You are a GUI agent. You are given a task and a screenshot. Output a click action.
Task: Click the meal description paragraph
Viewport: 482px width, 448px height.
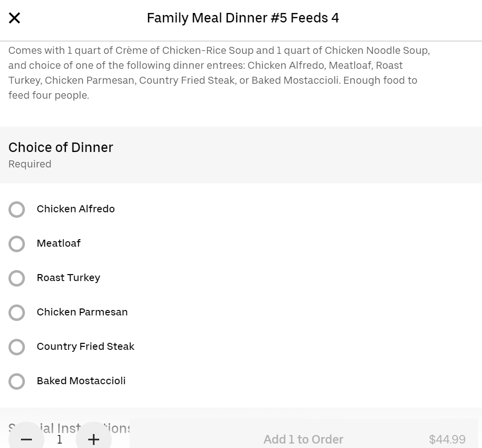pos(219,73)
